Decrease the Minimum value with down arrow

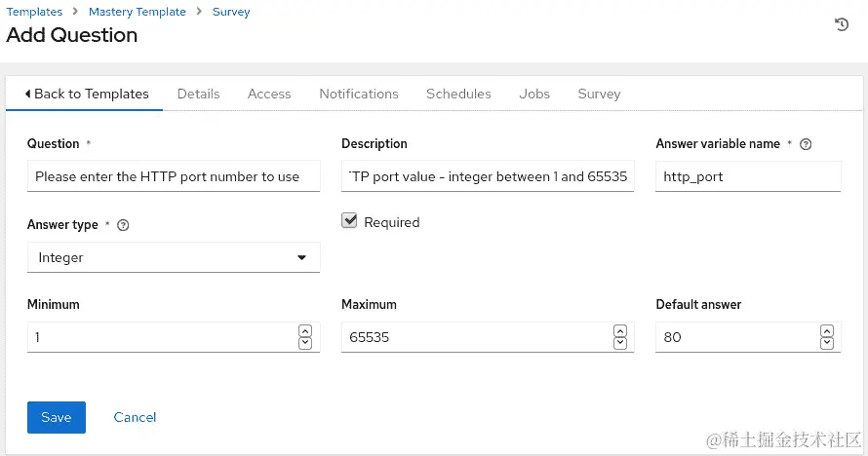pyautogui.click(x=305, y=343)
